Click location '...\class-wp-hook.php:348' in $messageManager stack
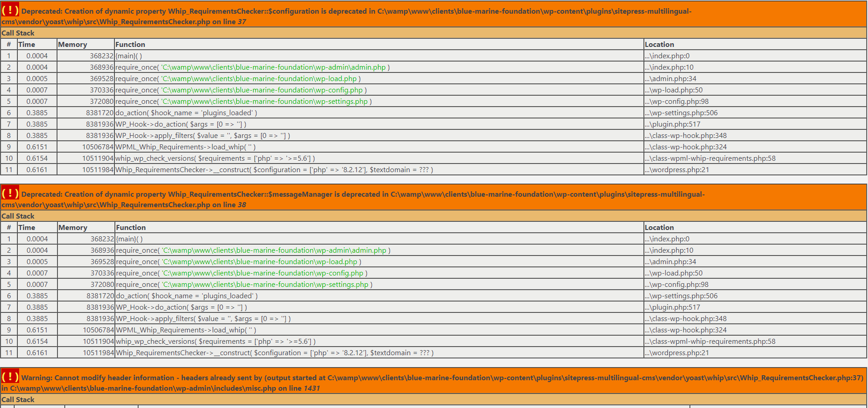The height and width of the screenshot is (408, 868). (x=686, y=318)
